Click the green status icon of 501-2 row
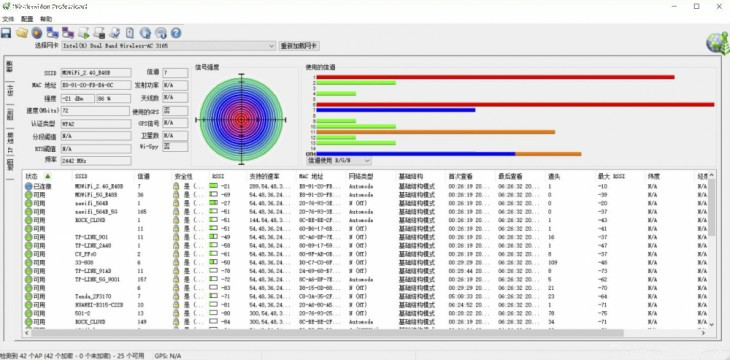 (x=29, y=313)
